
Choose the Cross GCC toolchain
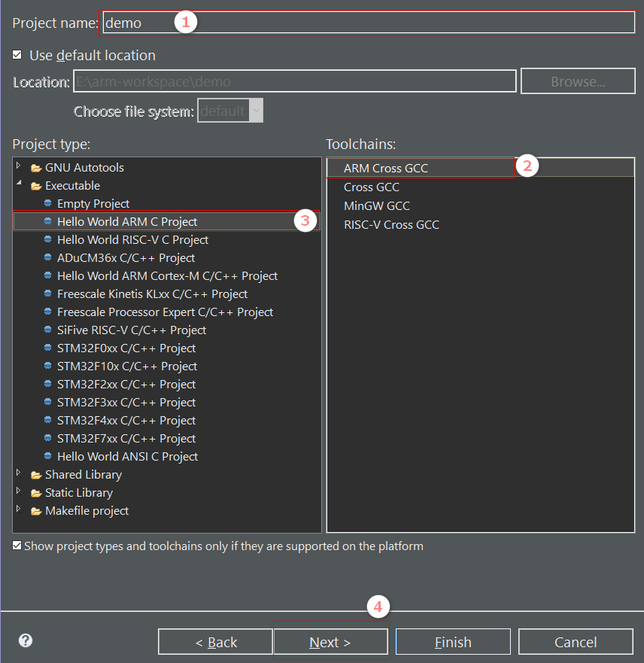(x=372, y=187)
